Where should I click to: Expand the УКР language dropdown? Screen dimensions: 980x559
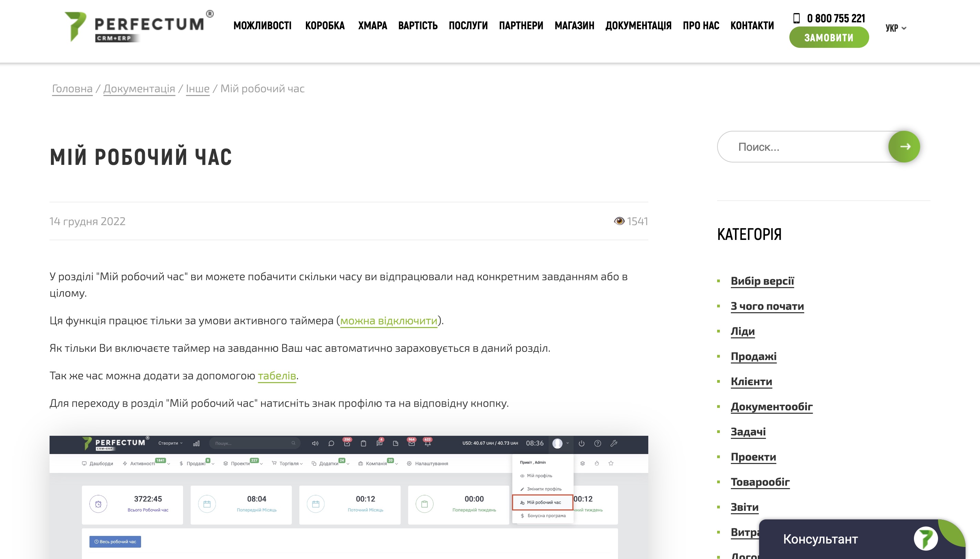(896, 28)
